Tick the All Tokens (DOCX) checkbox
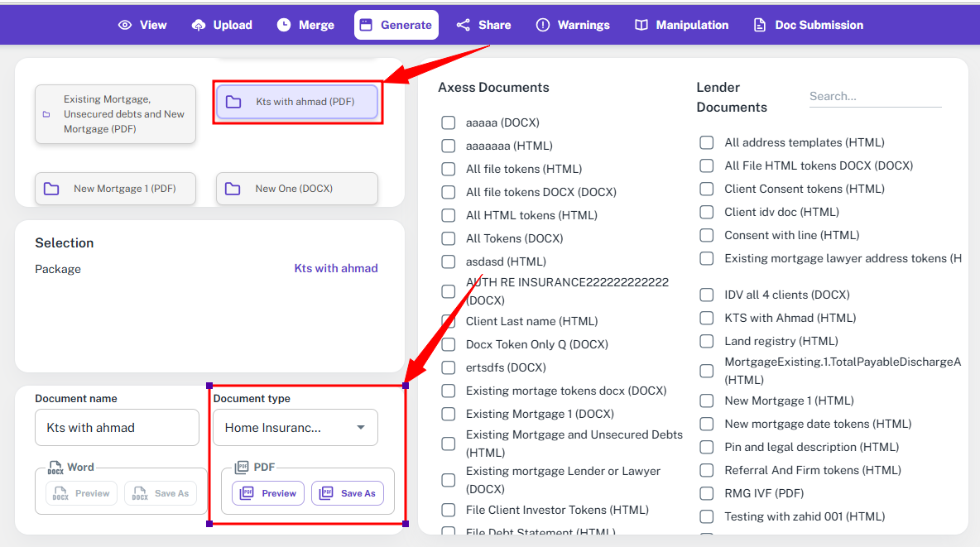This screenshot has height=547, width=980. pos(448,238)
